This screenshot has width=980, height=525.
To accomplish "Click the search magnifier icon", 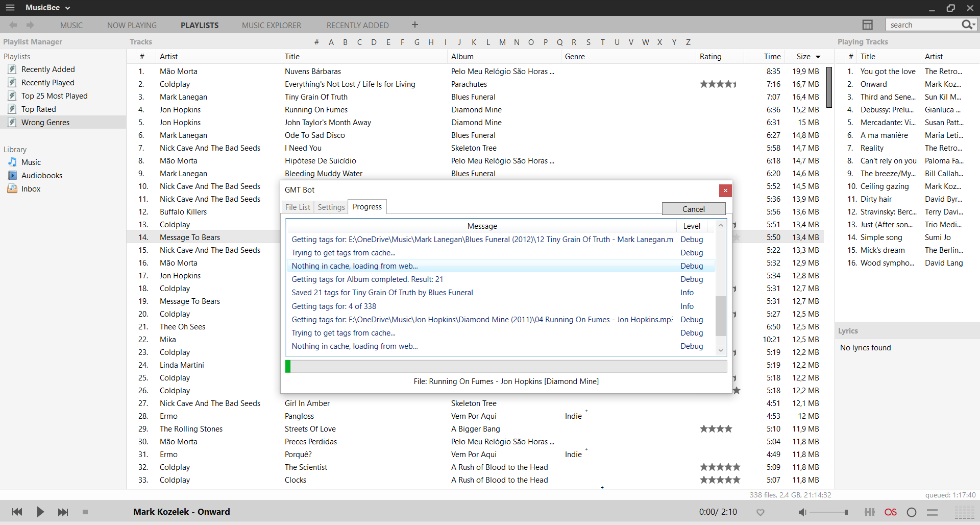I will (x=967, y=25).
